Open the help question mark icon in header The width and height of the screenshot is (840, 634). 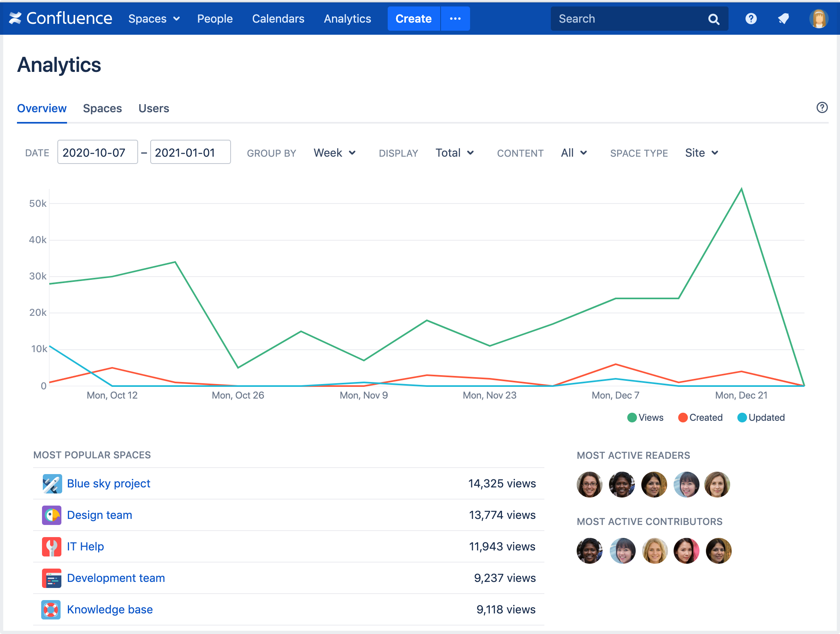click(751, 19)
